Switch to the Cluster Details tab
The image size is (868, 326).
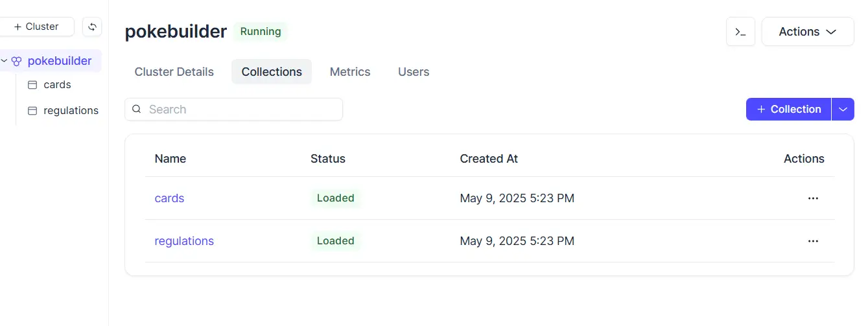click(x=174, y=72)
